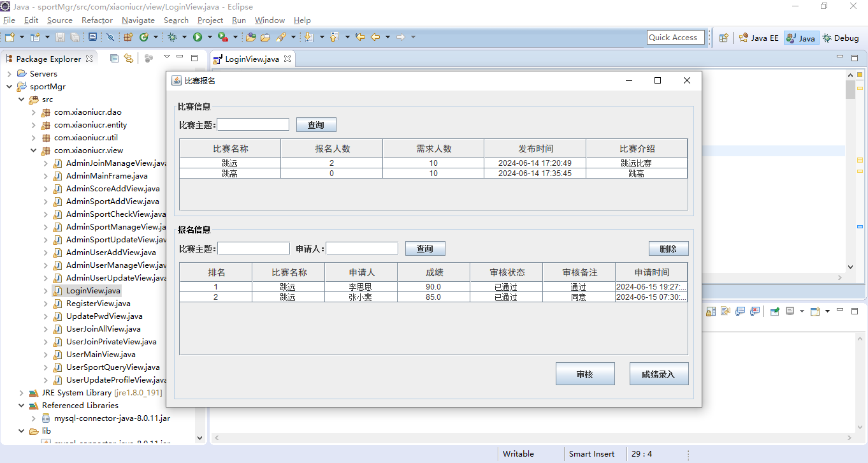Click the Run Last Tool icon
Viewport: 868px width, 463px height.
pos(223,38)
